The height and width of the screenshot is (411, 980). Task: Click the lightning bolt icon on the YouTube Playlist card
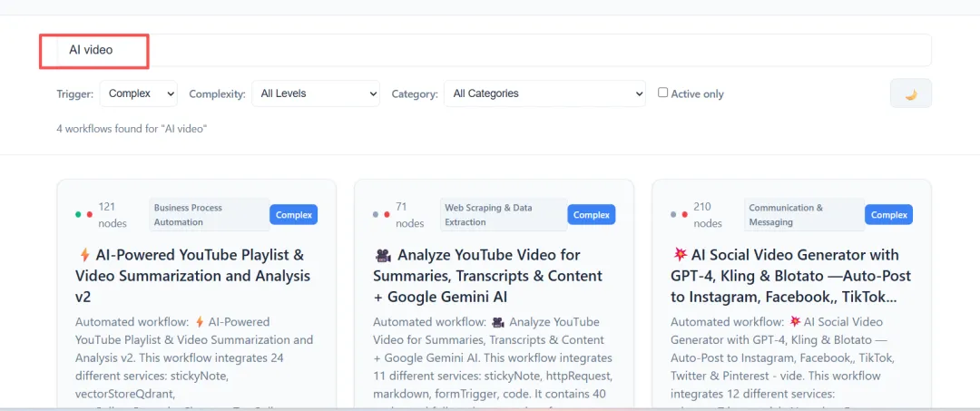click(x=84, y=256)
